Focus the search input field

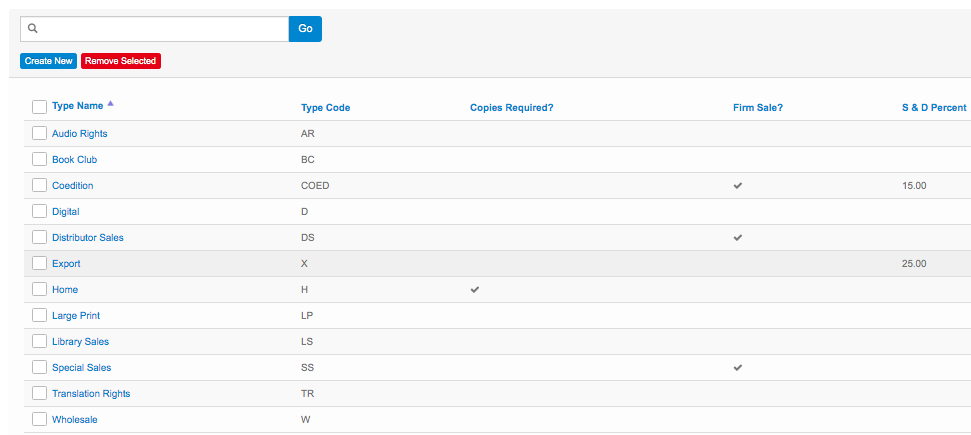pos(160,29)
